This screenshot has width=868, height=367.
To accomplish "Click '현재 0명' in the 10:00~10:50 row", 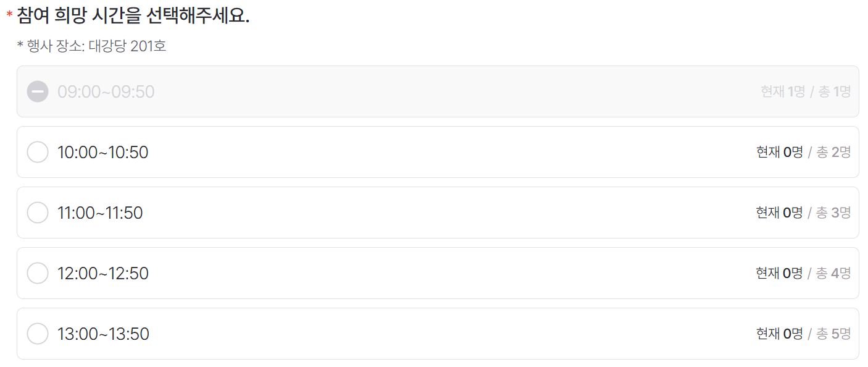I will (779, 152).
